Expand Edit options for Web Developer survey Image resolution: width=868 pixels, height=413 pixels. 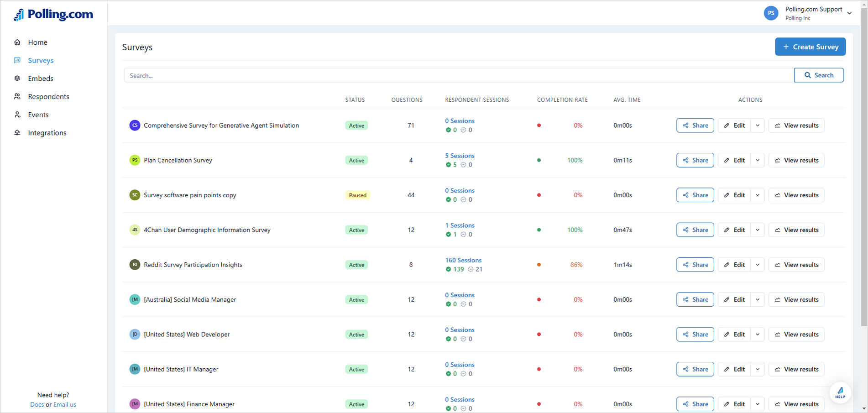click(x=758, y=335)
